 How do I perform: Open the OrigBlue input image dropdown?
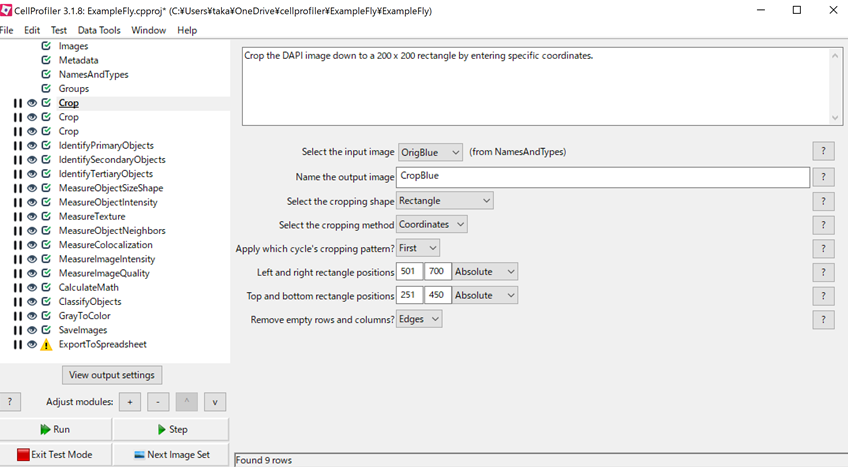[430, 152]
